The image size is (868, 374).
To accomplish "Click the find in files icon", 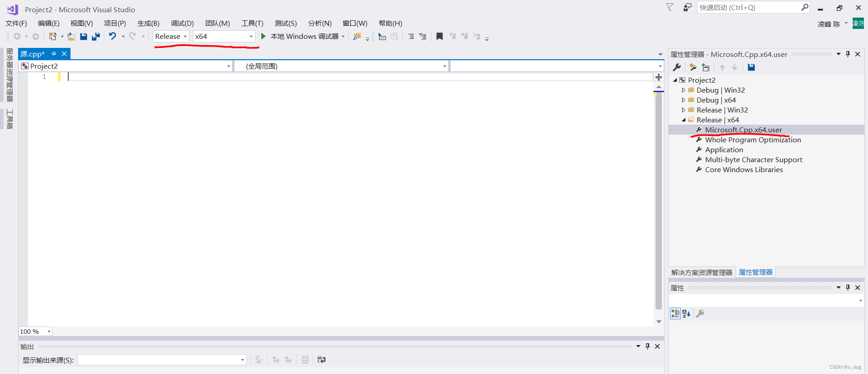I will 357,37.
